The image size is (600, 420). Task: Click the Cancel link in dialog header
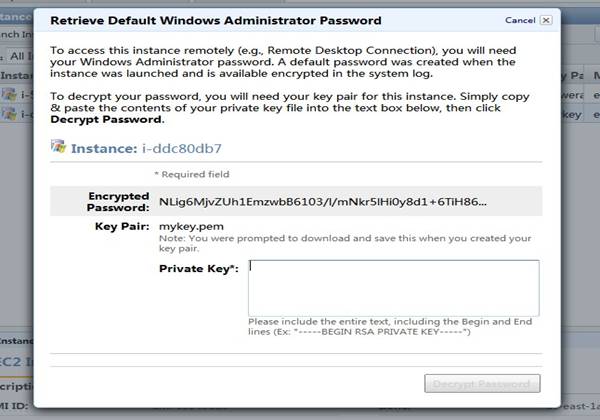tap(519, 19)
